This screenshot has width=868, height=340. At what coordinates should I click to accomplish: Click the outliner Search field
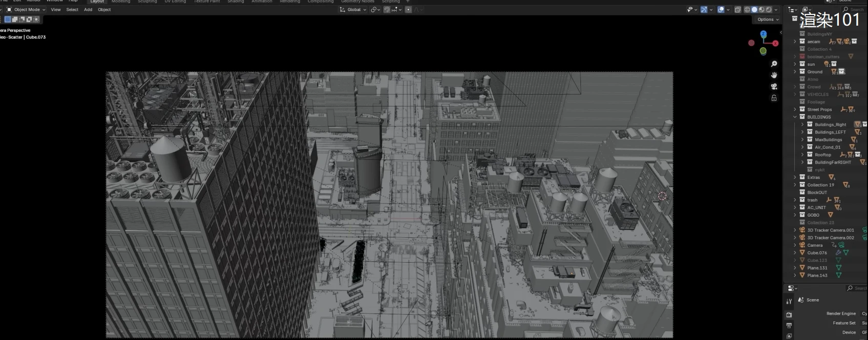click(855, 9)
